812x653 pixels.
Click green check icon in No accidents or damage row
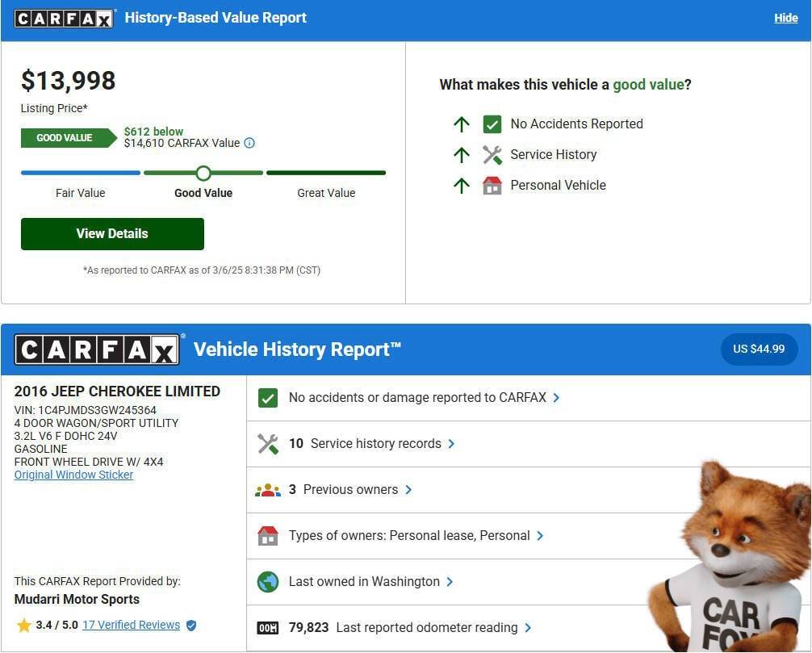[268, 398]
